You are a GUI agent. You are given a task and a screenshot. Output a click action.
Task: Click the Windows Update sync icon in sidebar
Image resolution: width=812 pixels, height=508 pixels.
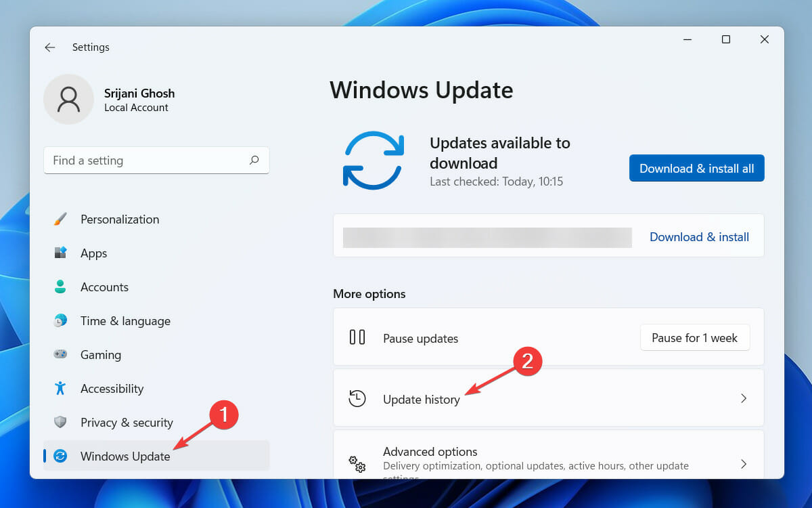60,456
